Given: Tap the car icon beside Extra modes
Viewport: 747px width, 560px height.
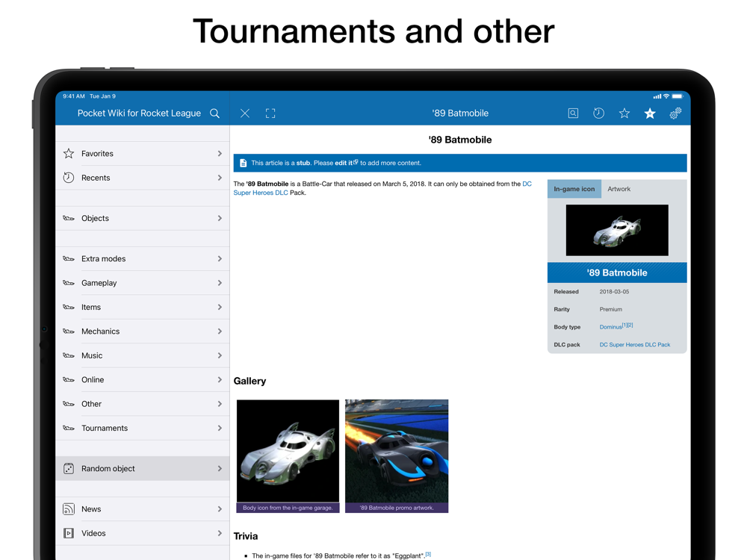Looking at the screenshot, I should pos(69,258).
